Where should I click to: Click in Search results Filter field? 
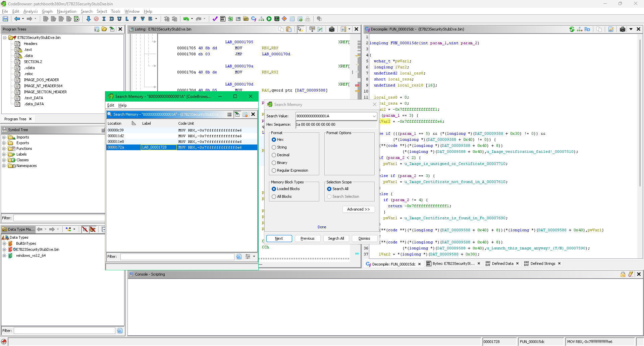[x=177, y=256]
